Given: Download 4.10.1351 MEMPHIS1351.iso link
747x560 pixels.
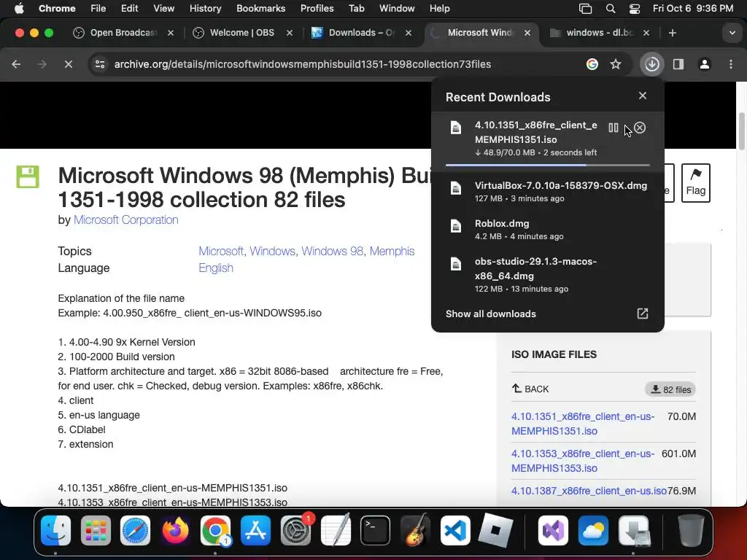Looking at the screenshot, I should [583, 424].
